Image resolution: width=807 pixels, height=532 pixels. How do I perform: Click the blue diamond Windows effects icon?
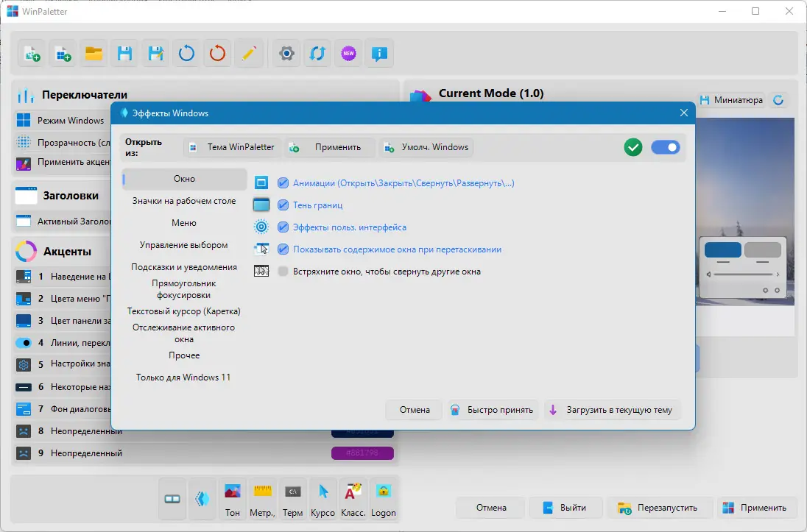pos(202,499)
